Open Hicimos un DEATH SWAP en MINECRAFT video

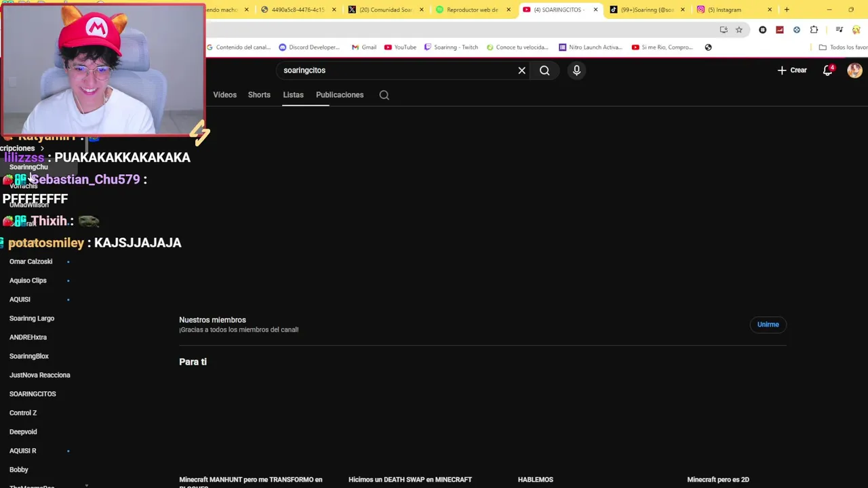410,480
